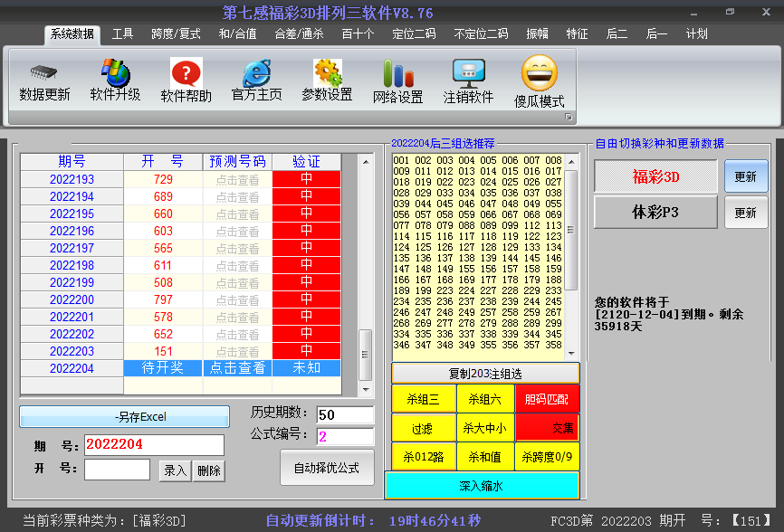This screenshot has width=784, height=532.
Task: Open the 和/合值 tab
Action: pyautogui.click(x=237, y=34)
